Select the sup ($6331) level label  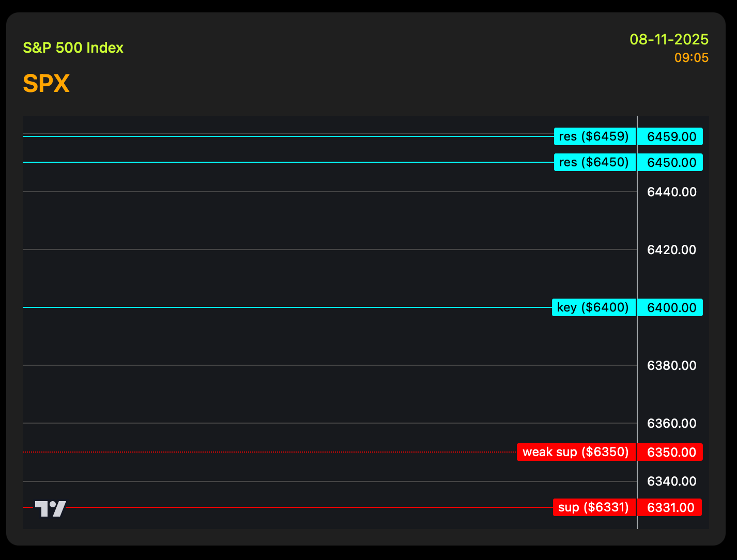594,507
